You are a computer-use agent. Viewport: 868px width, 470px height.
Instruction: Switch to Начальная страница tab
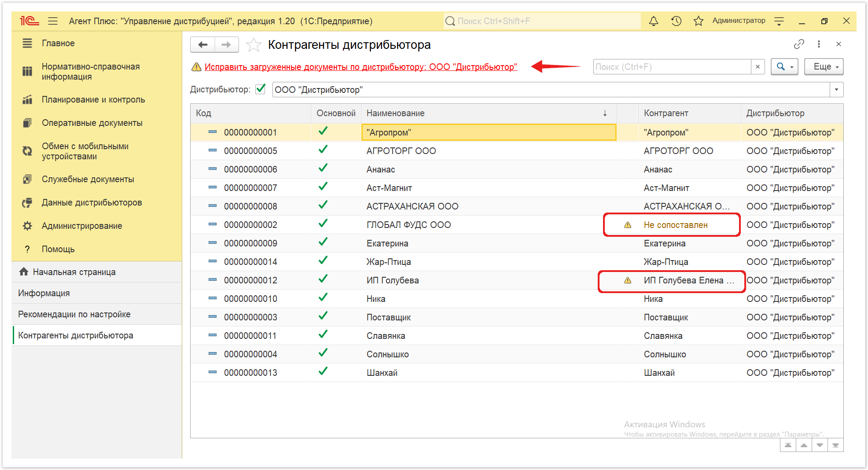point(74,272)
